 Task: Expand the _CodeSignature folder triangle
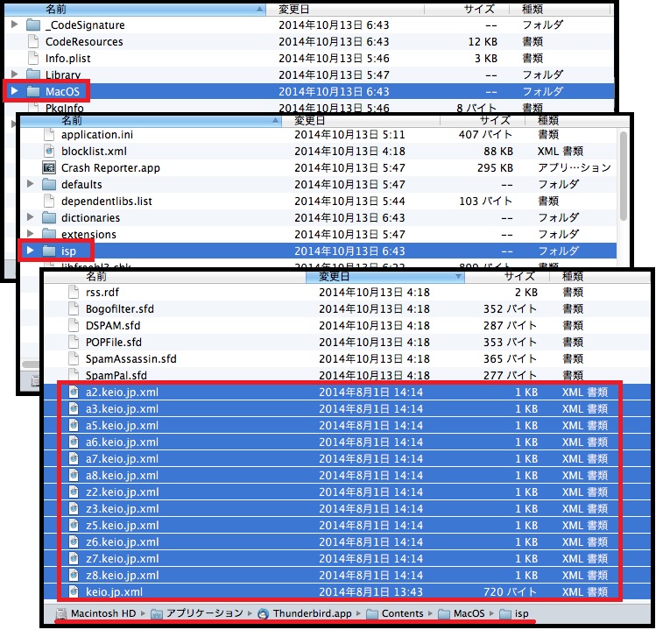(14, 25)
